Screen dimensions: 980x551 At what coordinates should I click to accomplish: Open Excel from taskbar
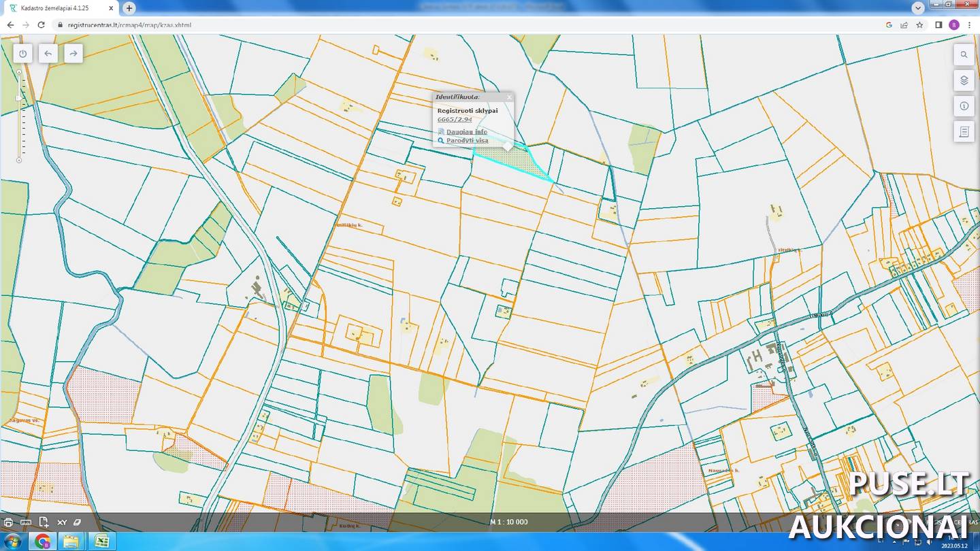101,541
